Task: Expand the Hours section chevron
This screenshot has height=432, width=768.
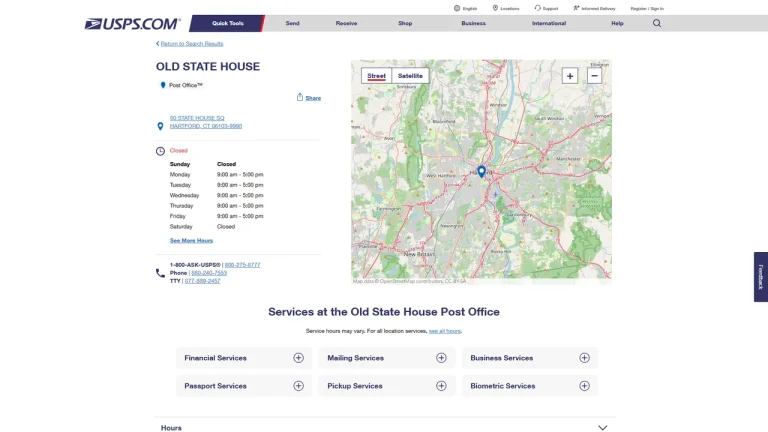Action: point(602,428)
